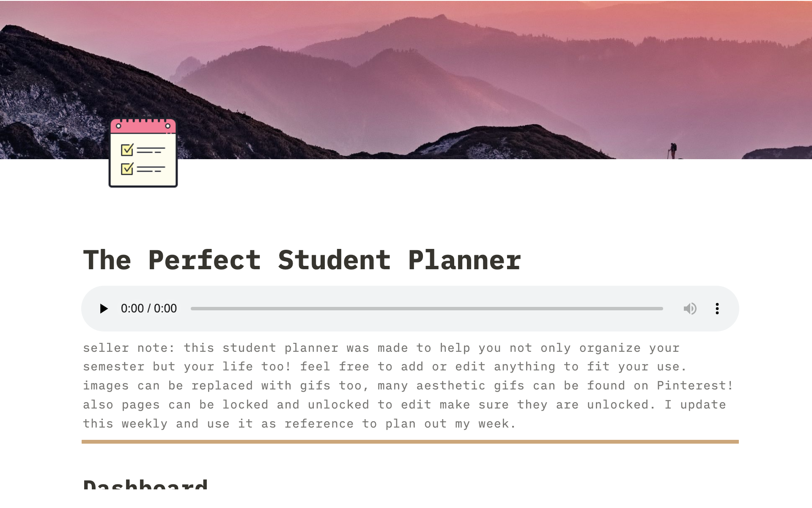The height and width of the screenshot is (508, 812).
Task: Click the hiker silhouette in the cover image
Action: (x=672, y=150)
